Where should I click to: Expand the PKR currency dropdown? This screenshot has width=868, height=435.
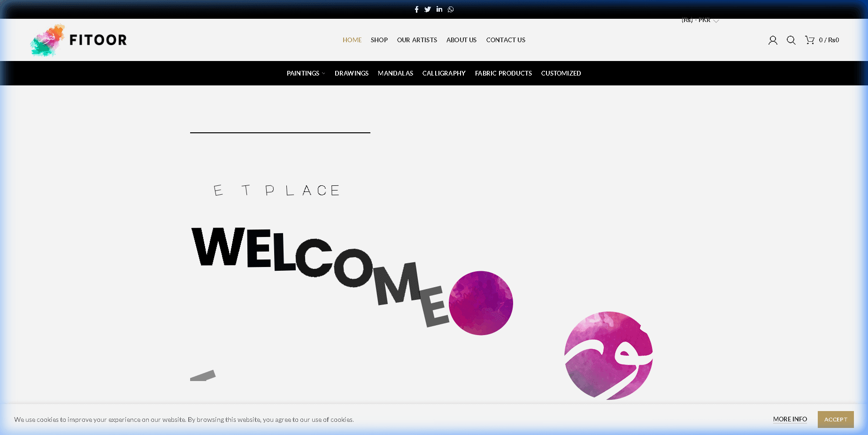coord(700,20)
